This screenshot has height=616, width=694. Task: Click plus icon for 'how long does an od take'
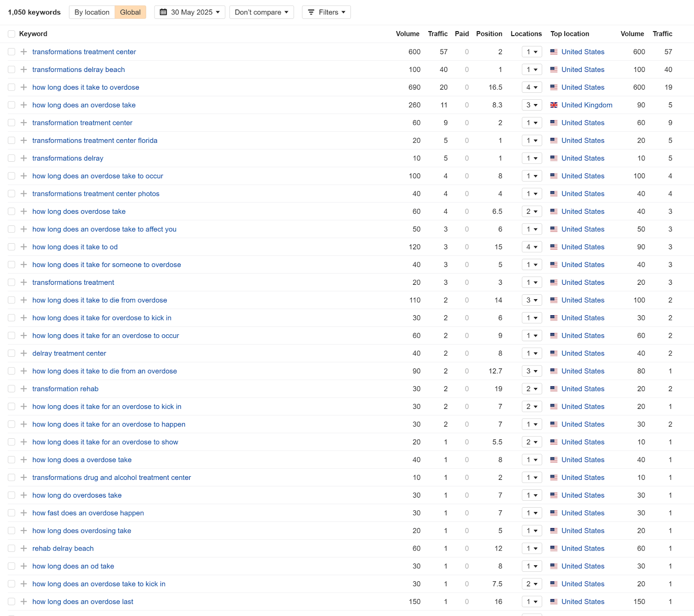(x=24, y=567)
